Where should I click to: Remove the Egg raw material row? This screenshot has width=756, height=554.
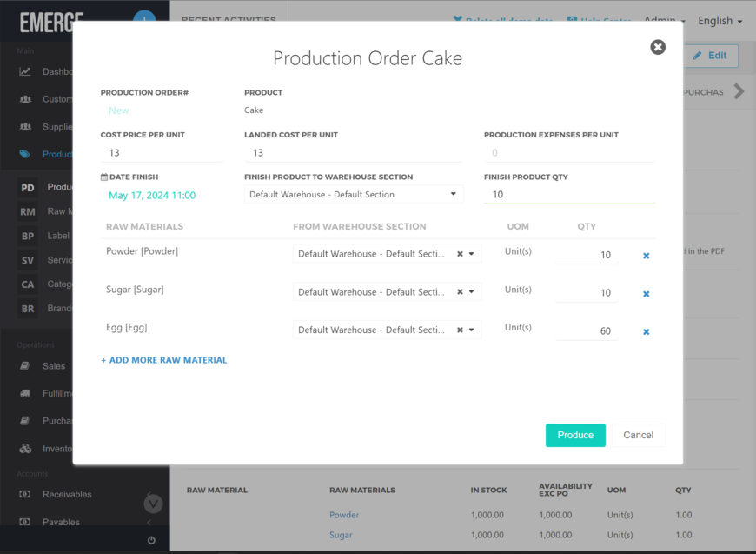click(646, 331)
